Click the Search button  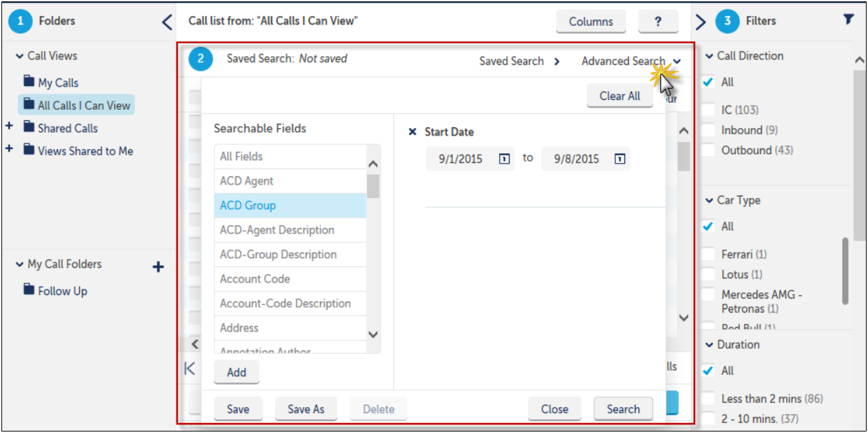(623, 409)
